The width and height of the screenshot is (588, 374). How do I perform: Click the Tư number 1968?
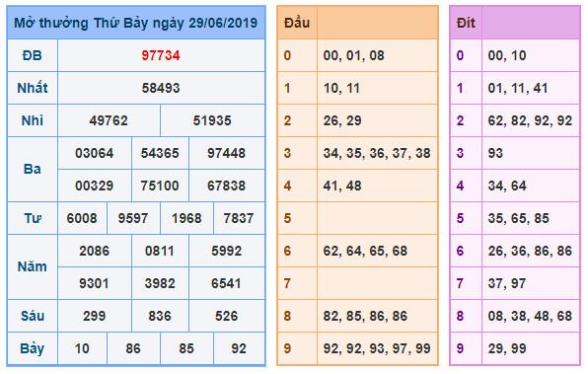pyautogui.click(x=186, y=219)
